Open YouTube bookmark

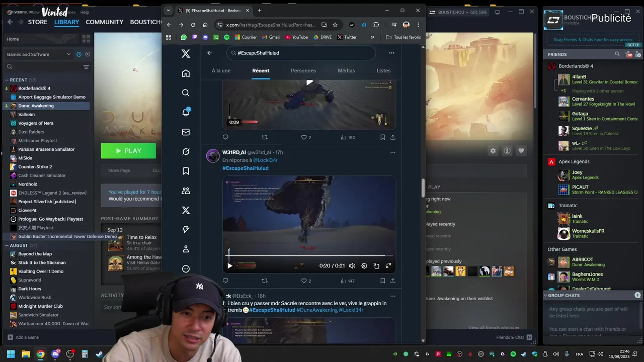296,37
